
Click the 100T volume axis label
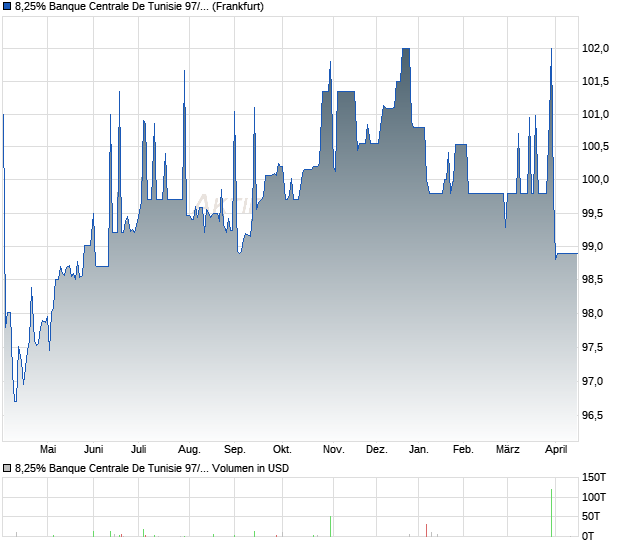594,497
